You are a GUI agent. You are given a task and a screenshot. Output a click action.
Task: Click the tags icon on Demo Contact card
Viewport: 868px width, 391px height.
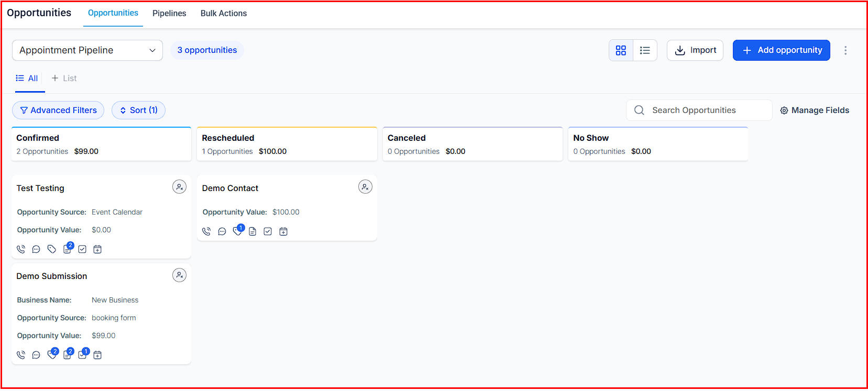(x=237, y=231)
